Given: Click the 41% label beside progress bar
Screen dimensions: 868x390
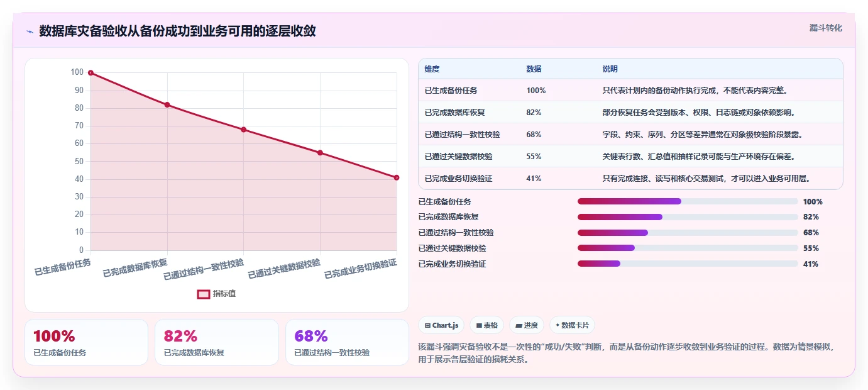Looking at the screenshot, I should [811, 264].
